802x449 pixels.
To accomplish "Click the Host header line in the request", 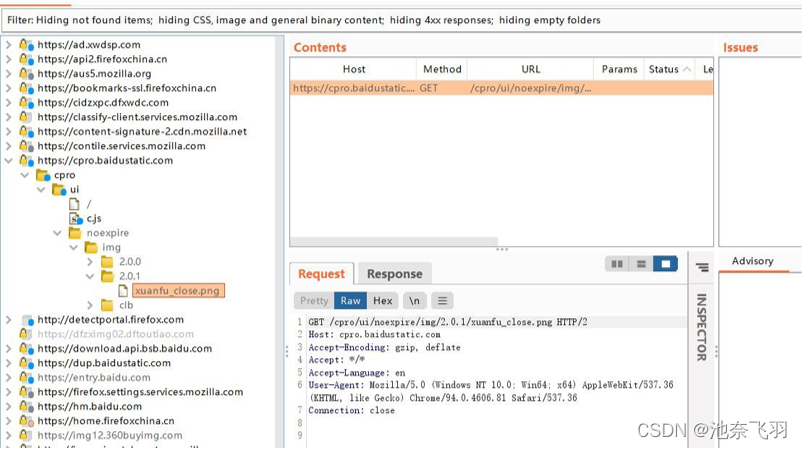I will (x=374, y=334).
